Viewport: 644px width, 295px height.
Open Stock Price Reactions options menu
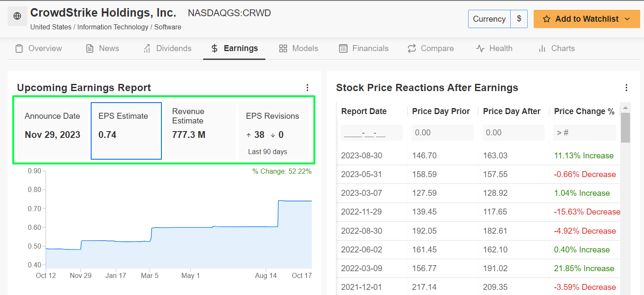click(x=626, y=88)
